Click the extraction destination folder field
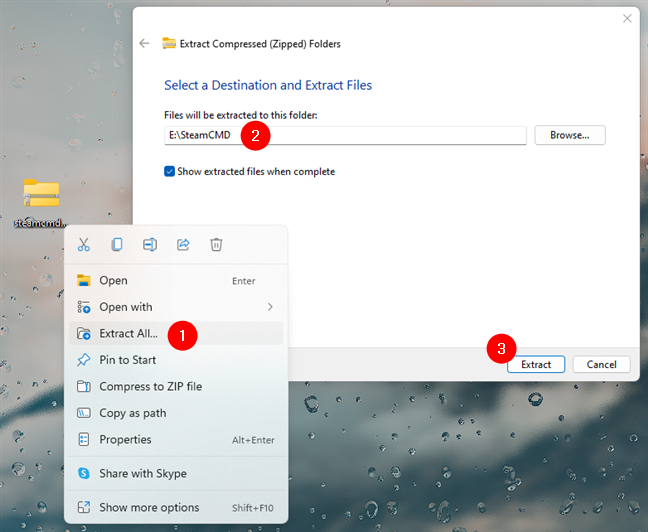This screenshot has width=648, height=532. pyautogui.click(x=345, y=135)
